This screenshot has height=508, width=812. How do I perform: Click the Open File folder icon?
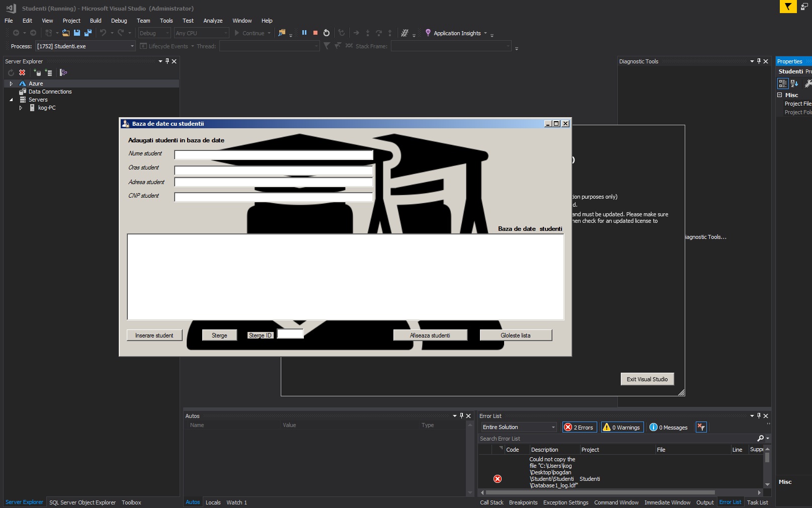click(x=66, y=33)
